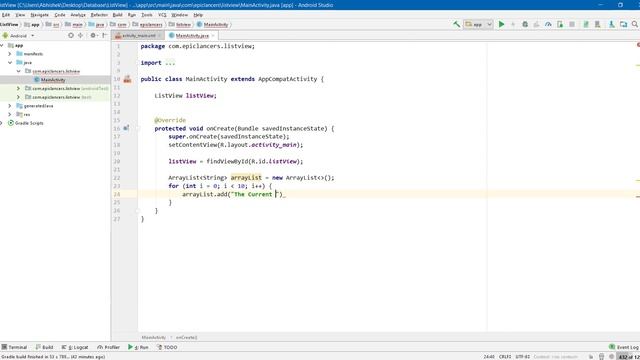Click MainActivity breadcrumb in navigation bar

click(x=213, y=24)
